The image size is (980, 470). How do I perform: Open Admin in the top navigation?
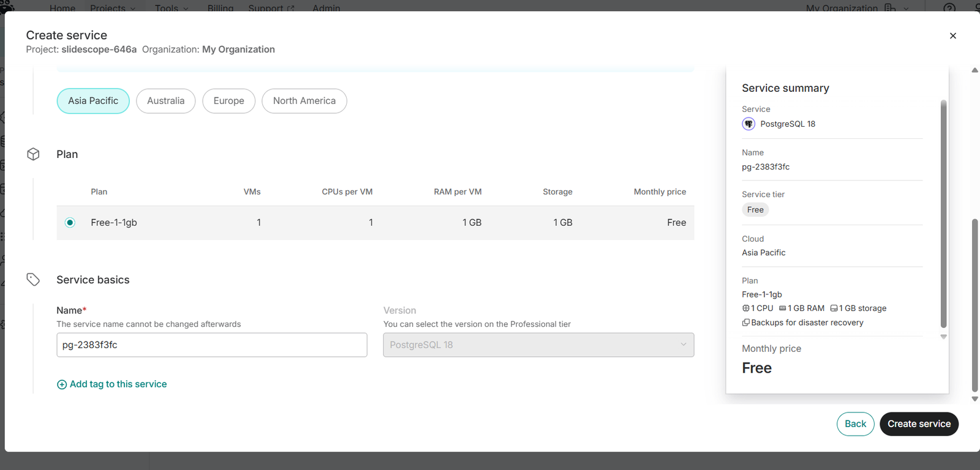pos(326,8)
